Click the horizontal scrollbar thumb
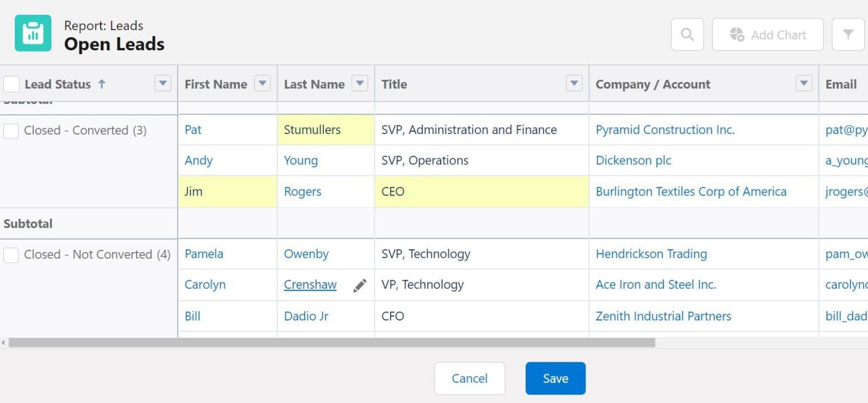This screenshot has height=403, width=868. tap(332, 343)
